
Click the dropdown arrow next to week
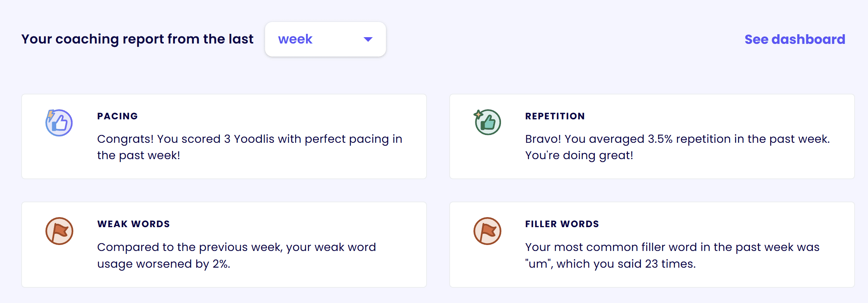(368, 39)
